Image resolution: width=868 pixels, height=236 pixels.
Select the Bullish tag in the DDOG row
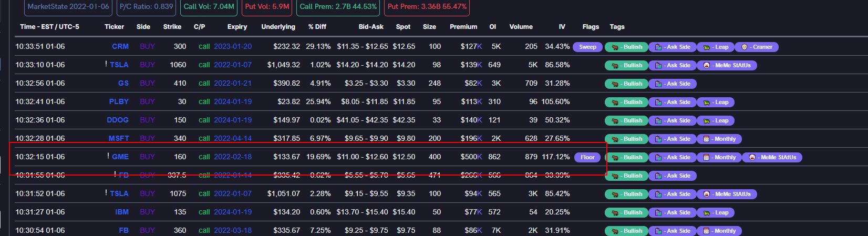point(627,120)
